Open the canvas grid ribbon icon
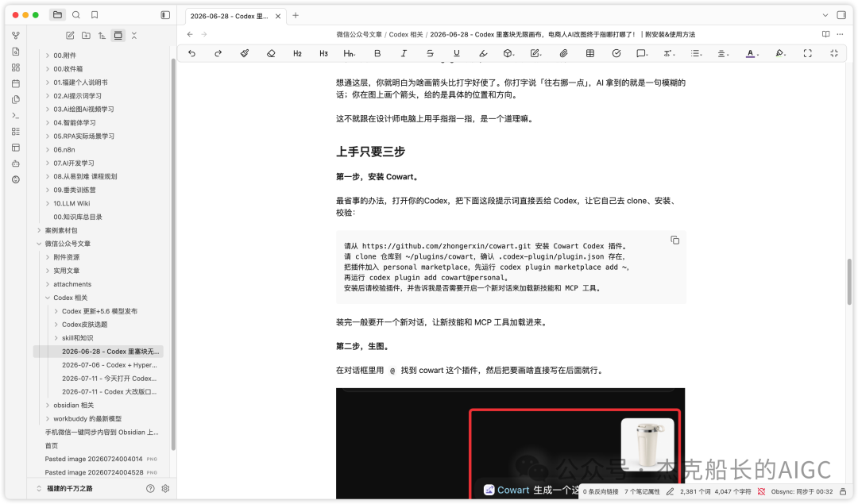The width and height of the screenshot is (858, 504). (x=16, y=67)
